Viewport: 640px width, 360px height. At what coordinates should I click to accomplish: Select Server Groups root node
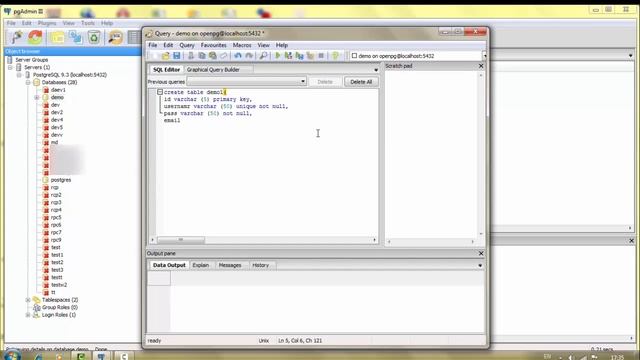[x=31, y=60]
